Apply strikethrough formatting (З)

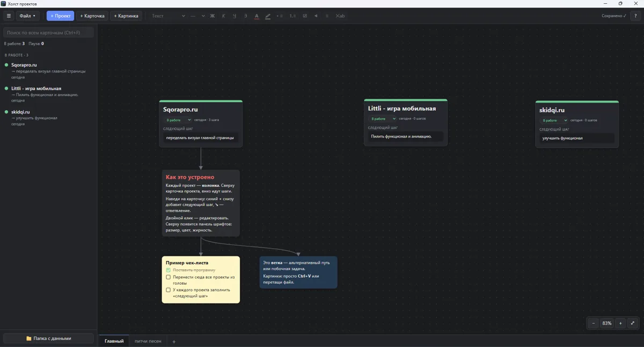(x=246, y=16)
